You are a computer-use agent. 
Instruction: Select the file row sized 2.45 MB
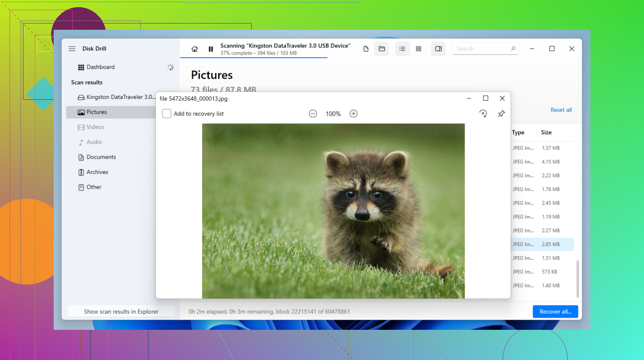[543, 203]
